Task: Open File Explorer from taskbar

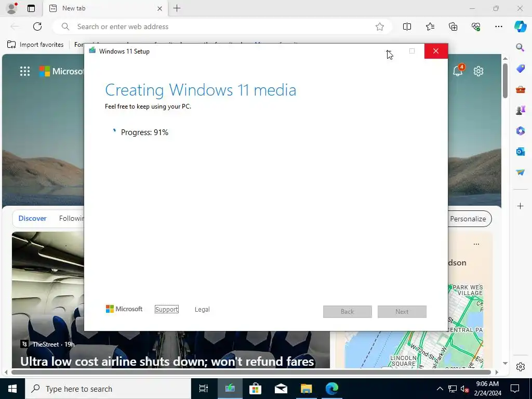Action: tap(307, 389)
